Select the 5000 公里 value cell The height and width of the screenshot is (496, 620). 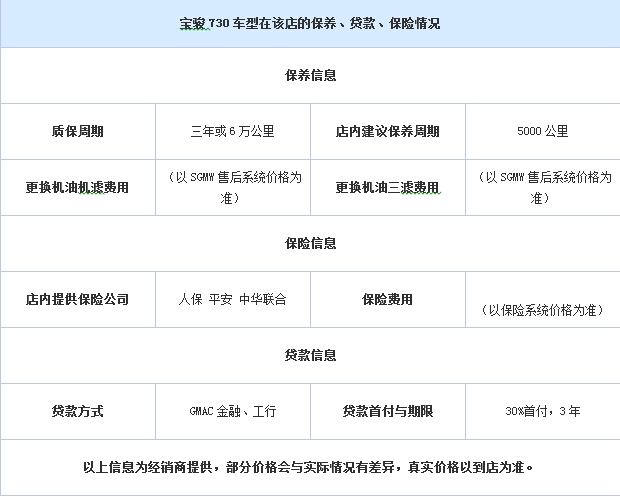pyautogui.click(x=542, y=131)
